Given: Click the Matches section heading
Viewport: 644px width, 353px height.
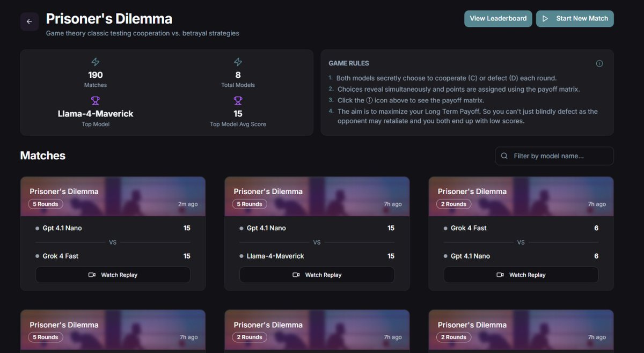Looking at the screenshot, I should [x=42, y=156].
